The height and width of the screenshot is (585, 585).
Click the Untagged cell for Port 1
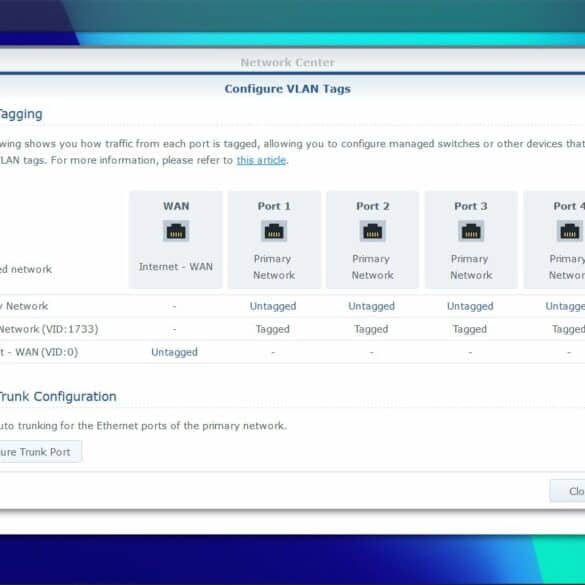(x=273, y=306)
